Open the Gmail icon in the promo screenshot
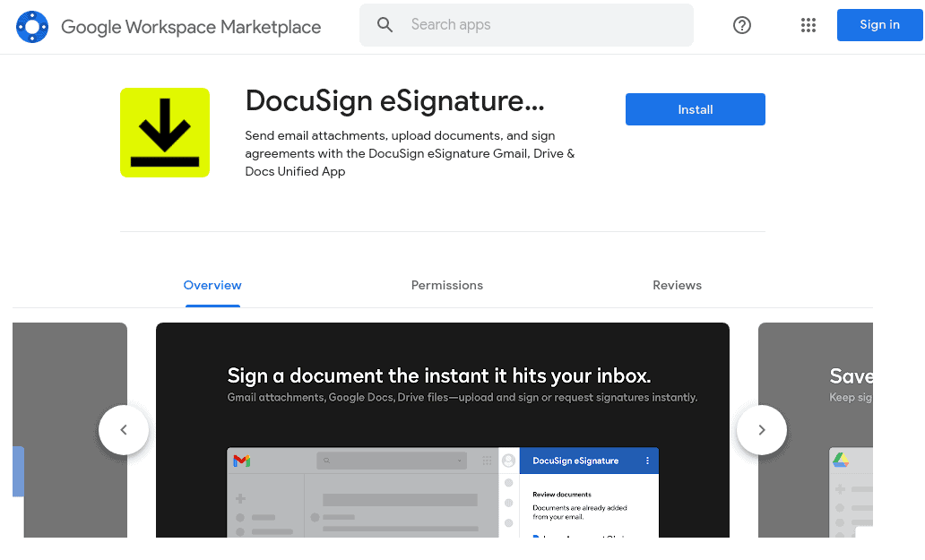The height and width of the screenshot is (560, 925). tap(240, 461)
